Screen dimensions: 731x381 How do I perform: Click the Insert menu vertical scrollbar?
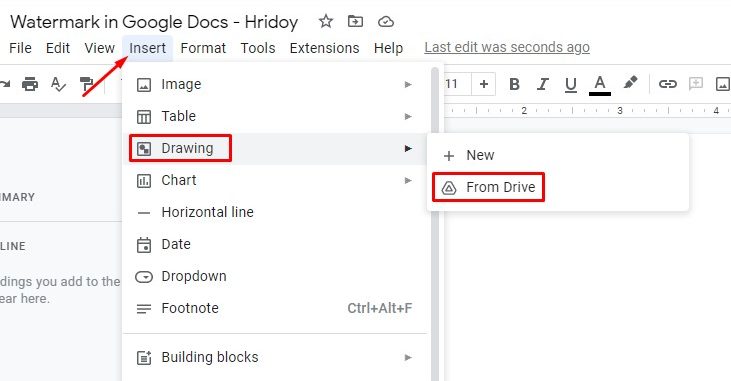tap(434, 224)
